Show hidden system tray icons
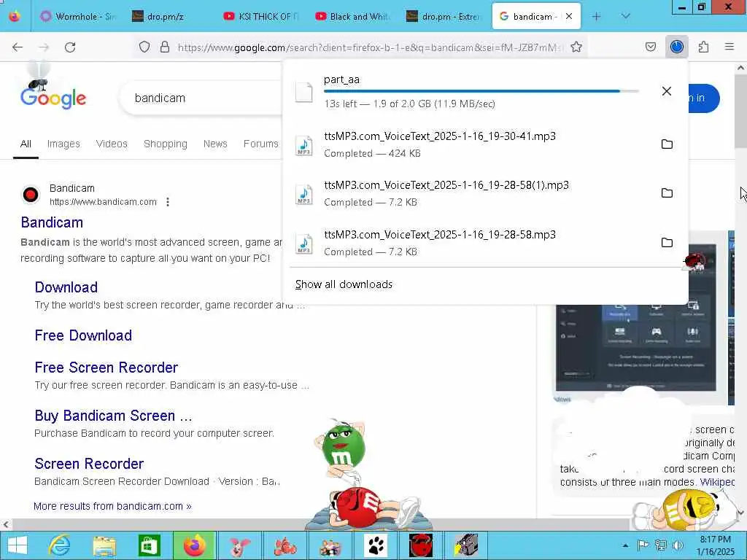747x560 pixels. tap(625, 545)
